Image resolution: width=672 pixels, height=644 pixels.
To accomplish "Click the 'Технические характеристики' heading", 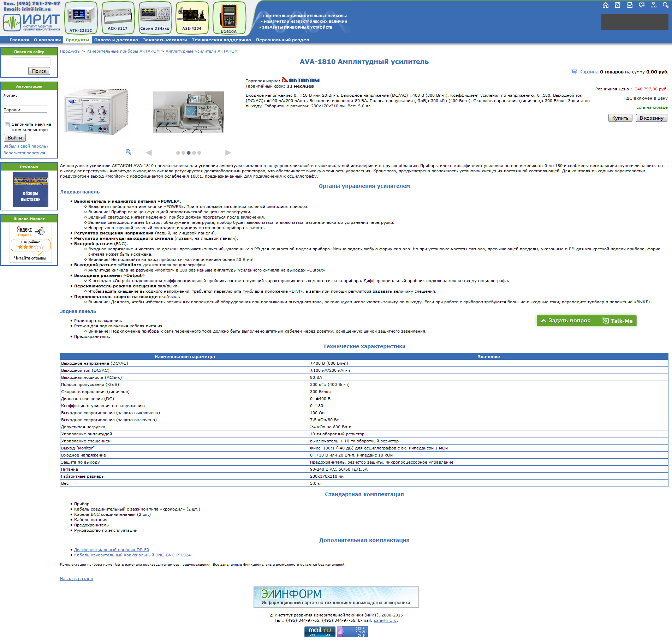I will tap(364, 346).
